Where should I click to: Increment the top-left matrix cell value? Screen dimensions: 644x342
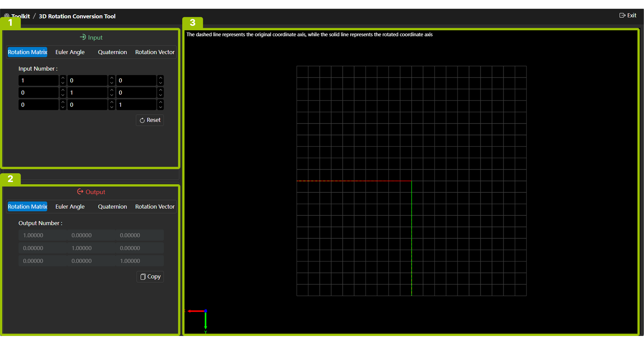pos(63,78)
